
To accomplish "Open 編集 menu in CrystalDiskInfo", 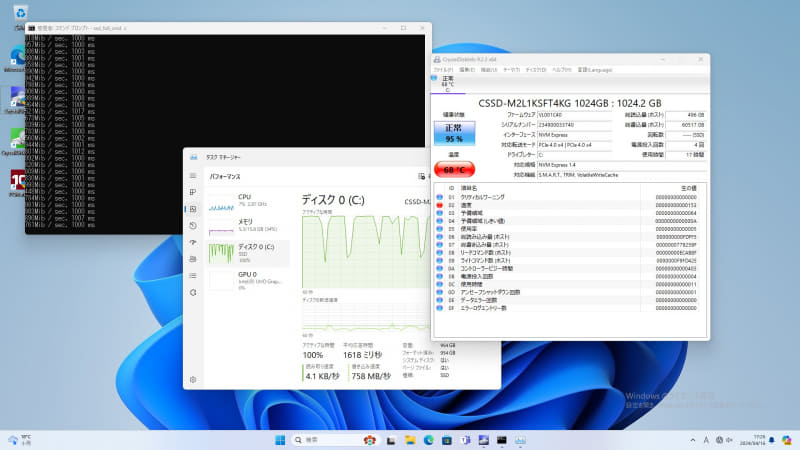I will [x=467, y=70].
